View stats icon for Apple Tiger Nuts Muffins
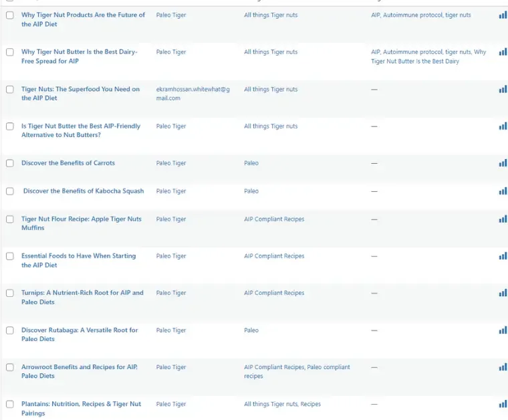The image size is (508, 420). click(x=503, y=219)
